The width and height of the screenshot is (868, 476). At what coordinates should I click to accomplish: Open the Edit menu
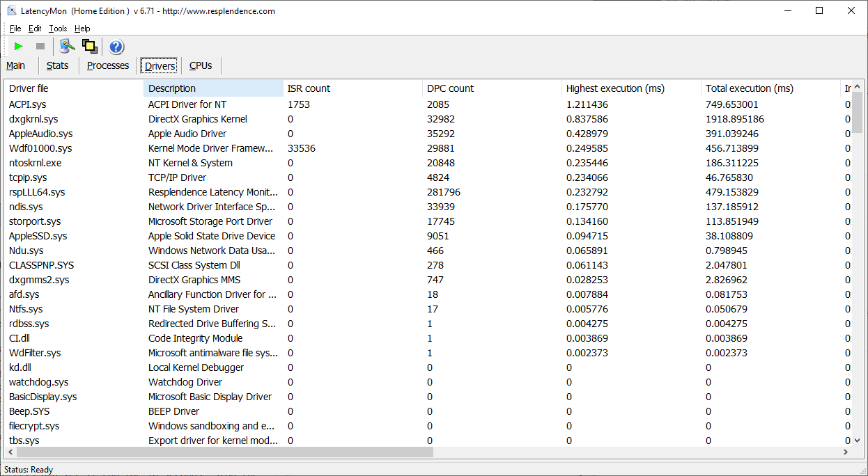pyautogui.click(x=35, y=29)
